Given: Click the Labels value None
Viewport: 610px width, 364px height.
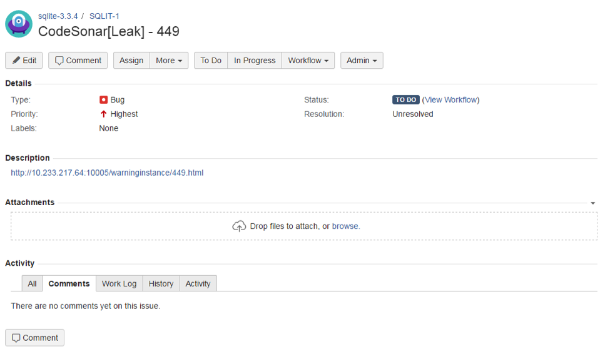Looking at the screenshot, I should click(108, 128).
